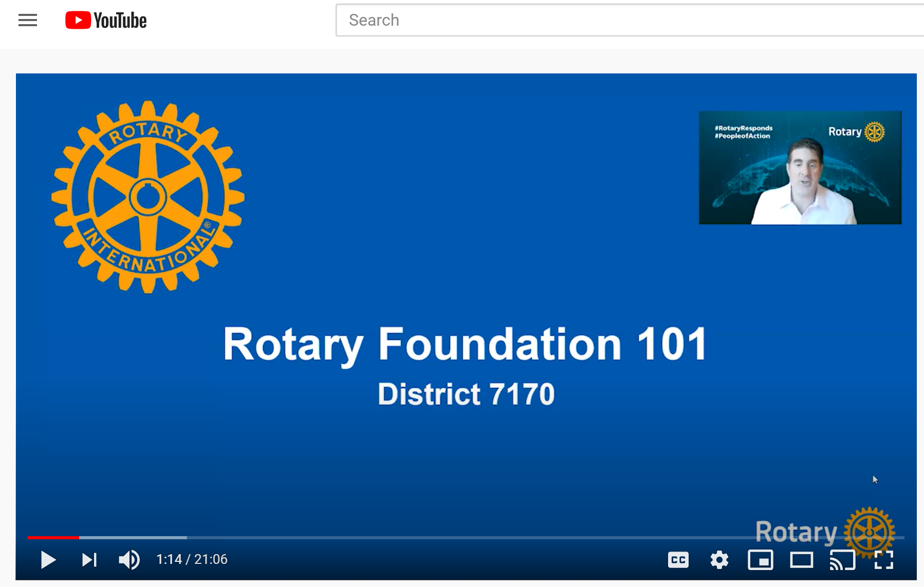Enable miniplayer mode
This screenshot has width=924, height=587.
(x=761, y=560)
